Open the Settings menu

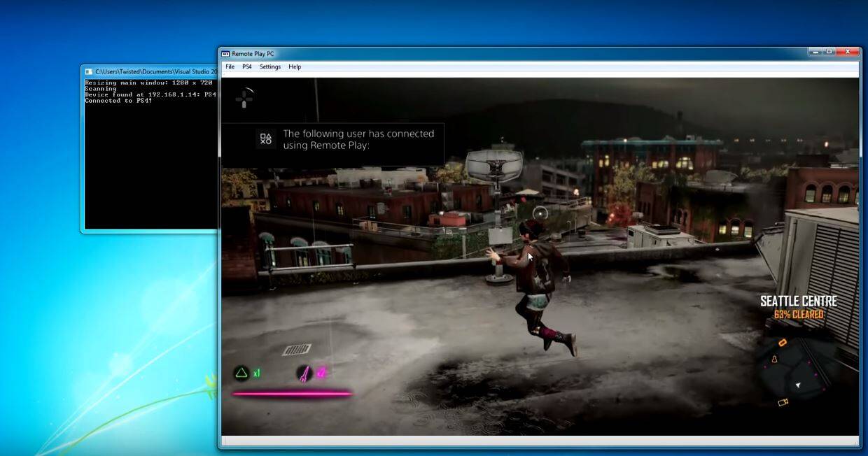[269, 66]
